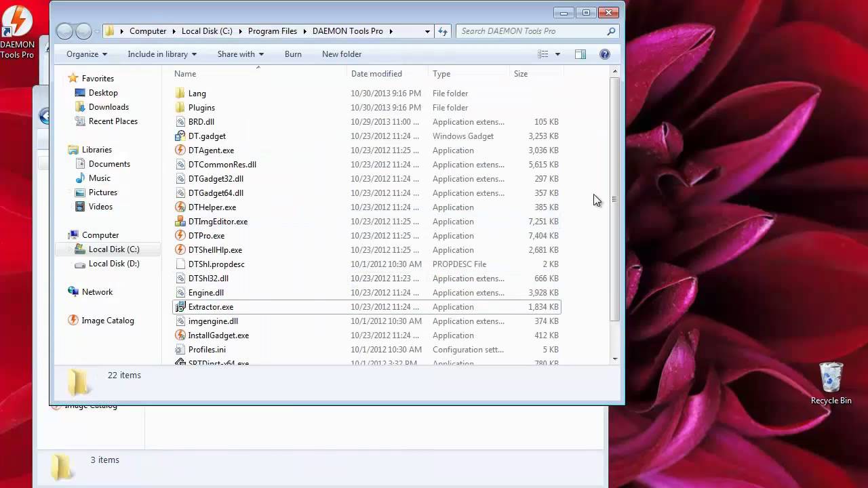Select the Profiles.ini file icon
The image size is (868, 488).
[x=180, y=350]
